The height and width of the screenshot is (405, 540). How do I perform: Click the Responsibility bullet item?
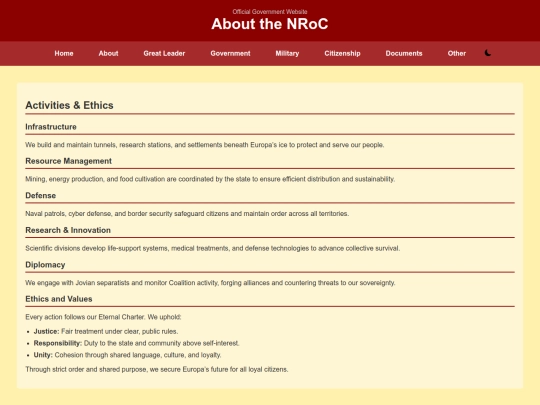[x=136, y=343]
